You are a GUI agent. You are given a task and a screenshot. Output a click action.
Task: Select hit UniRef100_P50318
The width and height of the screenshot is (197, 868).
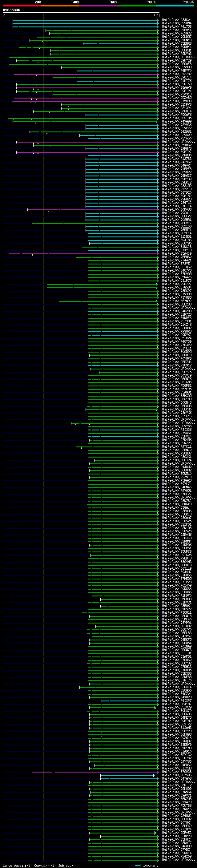click(177, 94)
